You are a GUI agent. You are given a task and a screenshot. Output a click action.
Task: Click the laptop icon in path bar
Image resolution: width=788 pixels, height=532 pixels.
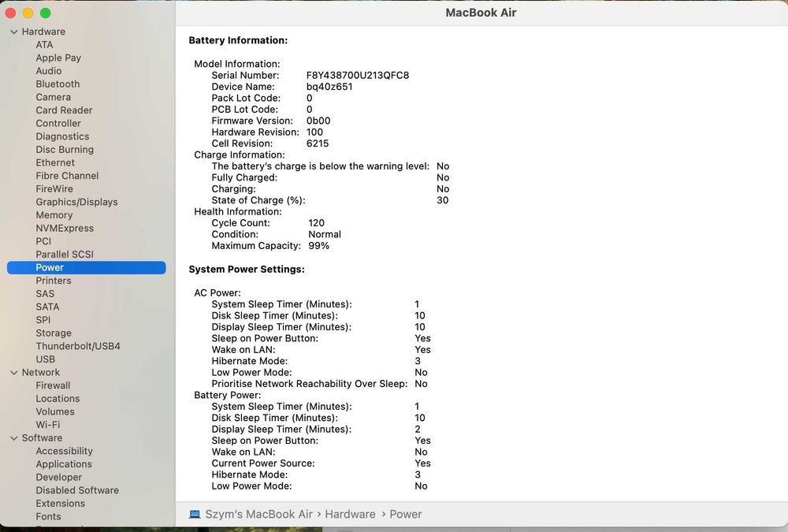pyautogui.click(x=195, y=515)
